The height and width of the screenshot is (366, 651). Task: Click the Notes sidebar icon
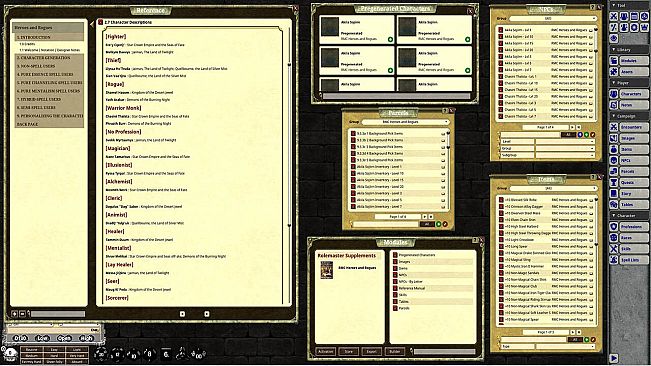click(614, 105)
